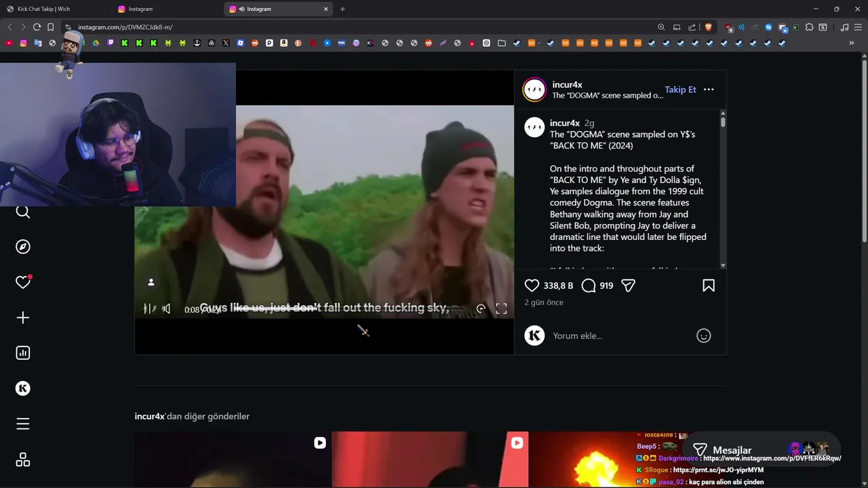Image resolution: width=868 pixels, height=488 pixels.
Task: Click the Takip Et follow button
Action: pos(680,89)
